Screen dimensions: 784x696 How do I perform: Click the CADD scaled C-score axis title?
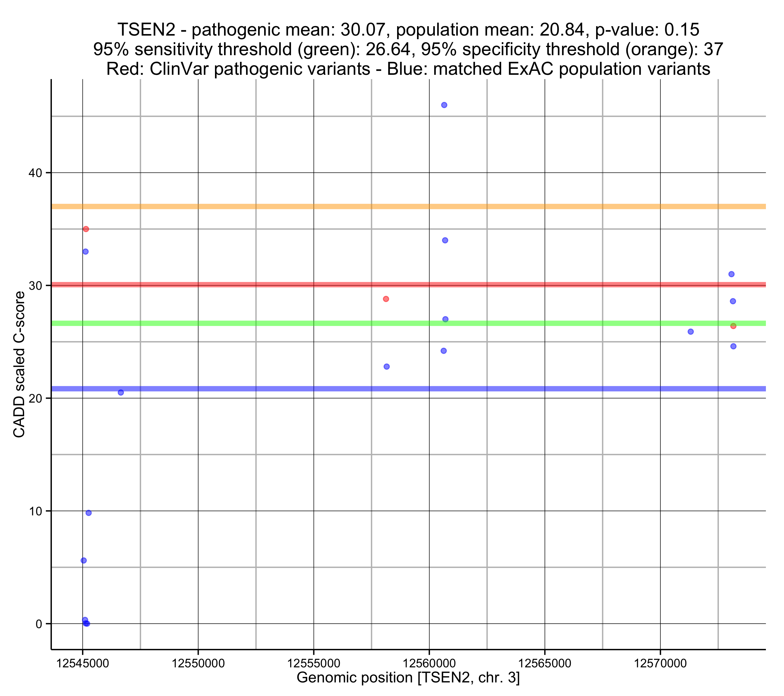19,364
